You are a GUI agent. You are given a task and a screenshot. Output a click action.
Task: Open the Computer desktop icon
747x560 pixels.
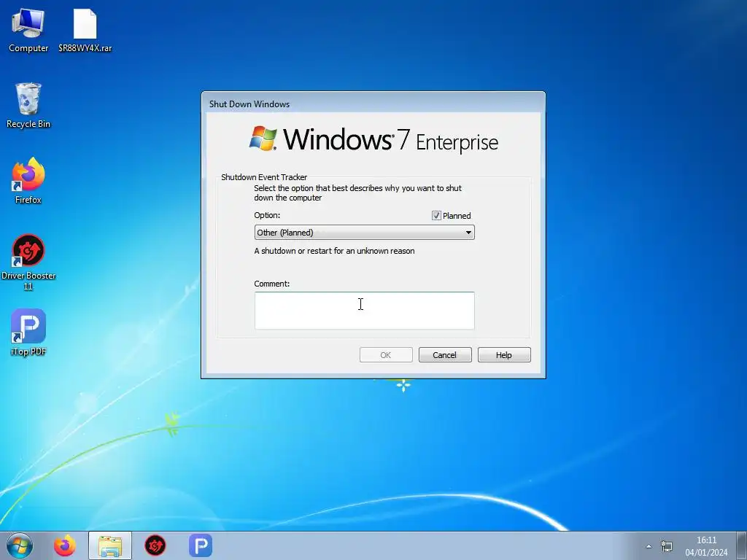[28, 31]
